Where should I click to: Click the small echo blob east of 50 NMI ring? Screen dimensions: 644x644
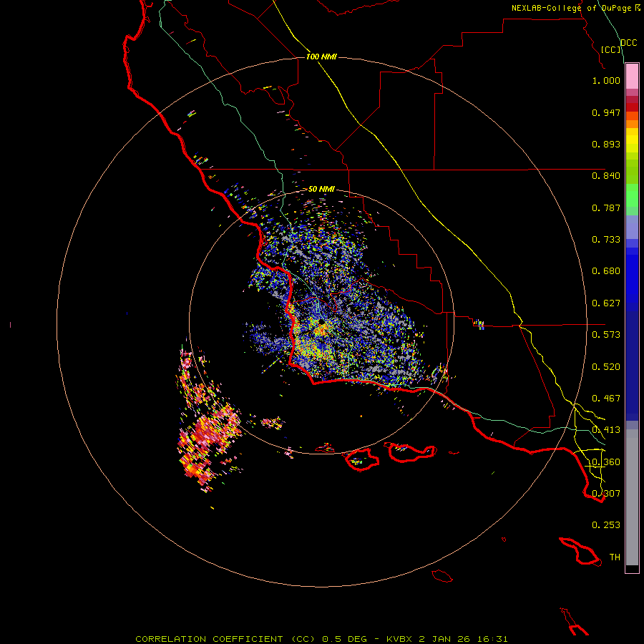(x=479, y=324)
